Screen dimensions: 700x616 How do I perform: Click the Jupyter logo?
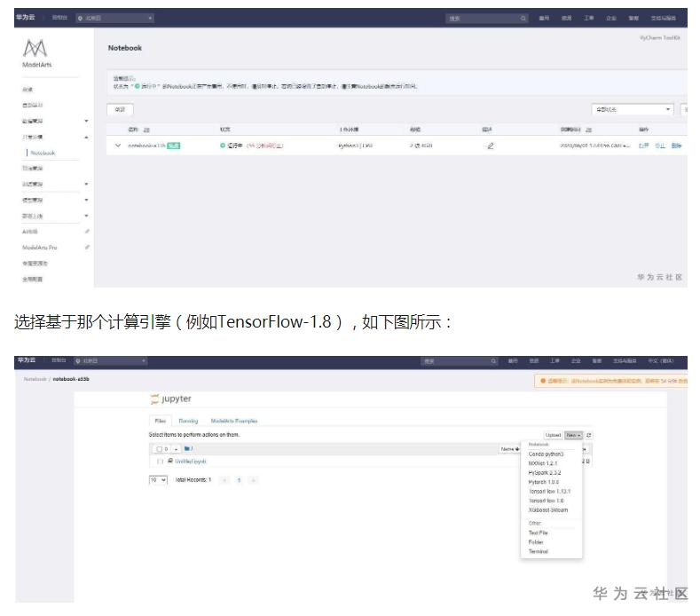tap(171, 399)
